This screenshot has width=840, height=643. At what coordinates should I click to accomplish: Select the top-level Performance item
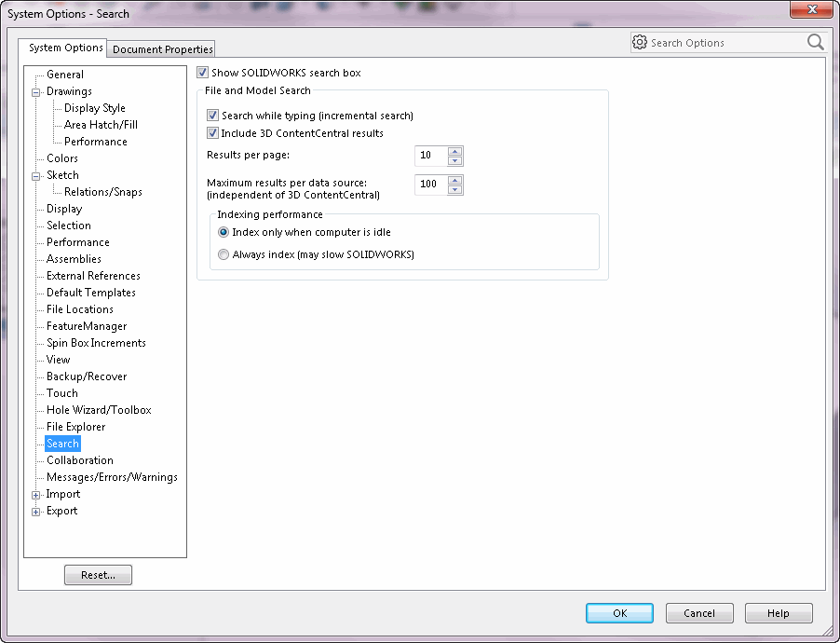pos(77,242)
